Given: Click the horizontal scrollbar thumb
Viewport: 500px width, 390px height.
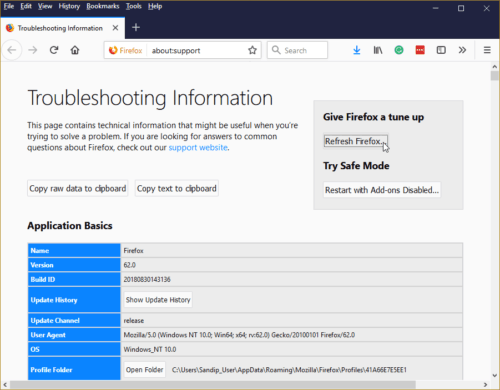Looking at the screenshot, I should point(213,384).
